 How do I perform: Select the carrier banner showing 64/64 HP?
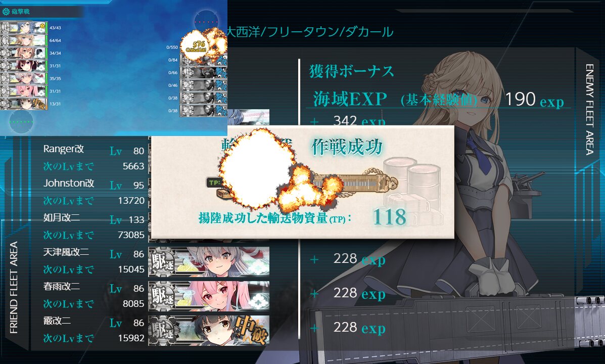click(24, 40)
